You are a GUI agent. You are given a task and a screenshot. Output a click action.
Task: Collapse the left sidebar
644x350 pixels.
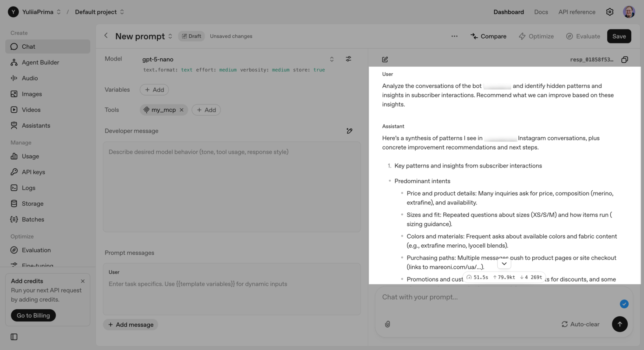click(14, 336)
